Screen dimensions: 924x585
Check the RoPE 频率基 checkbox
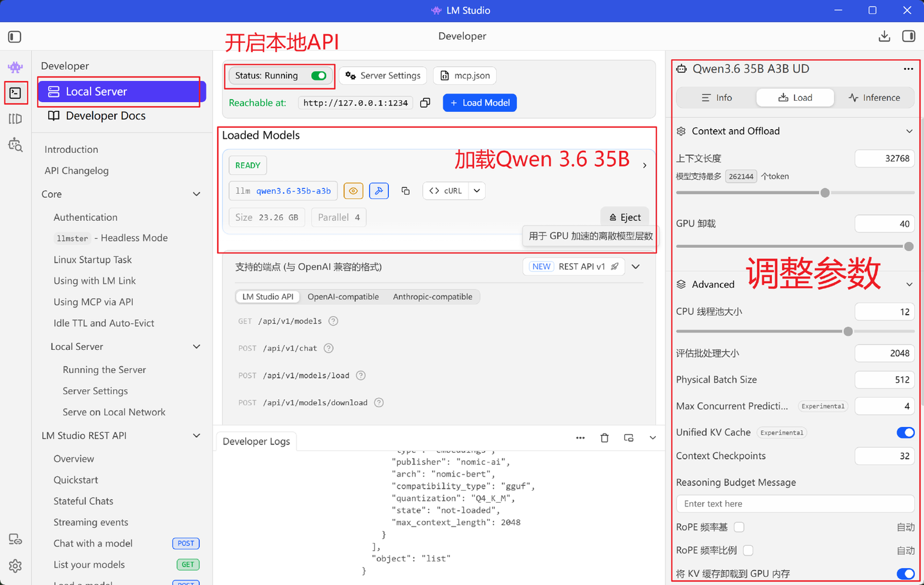(739, 527)
